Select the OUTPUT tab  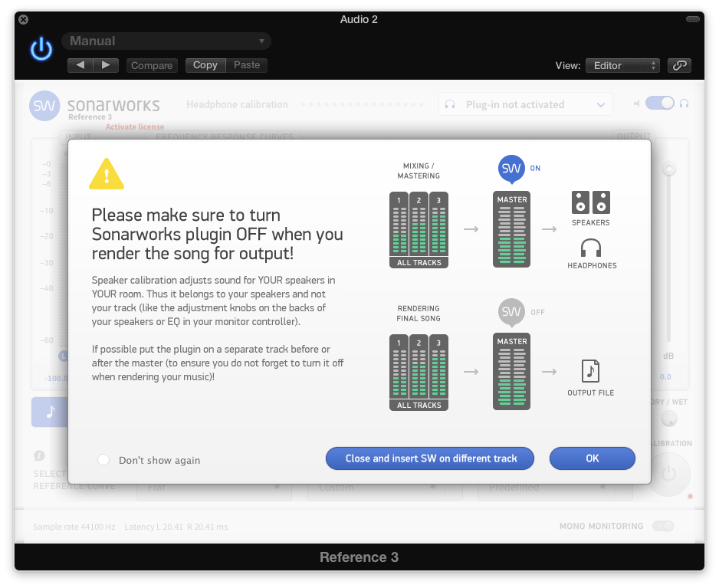[x=634, y=136]
